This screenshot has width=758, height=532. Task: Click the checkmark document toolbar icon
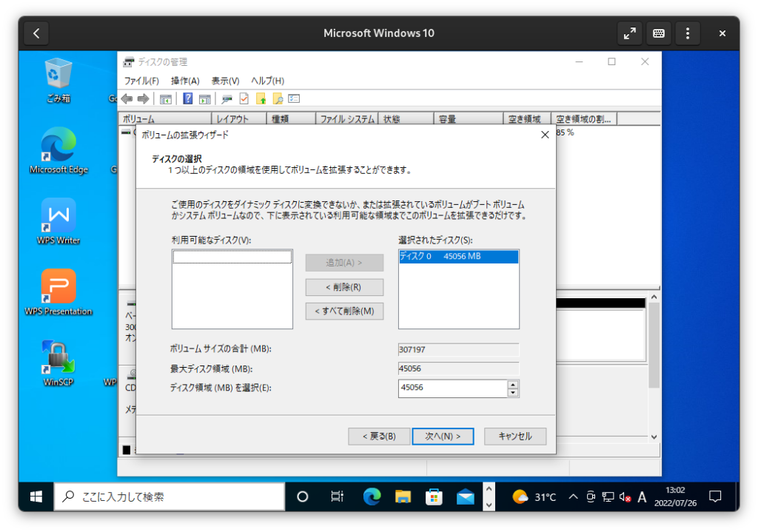(x=244, y=99)
